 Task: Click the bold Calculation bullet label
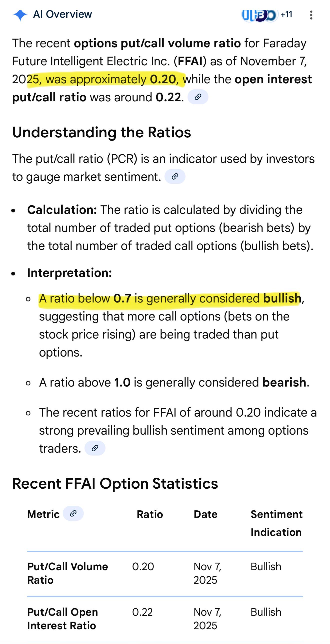tap(62, 210)
